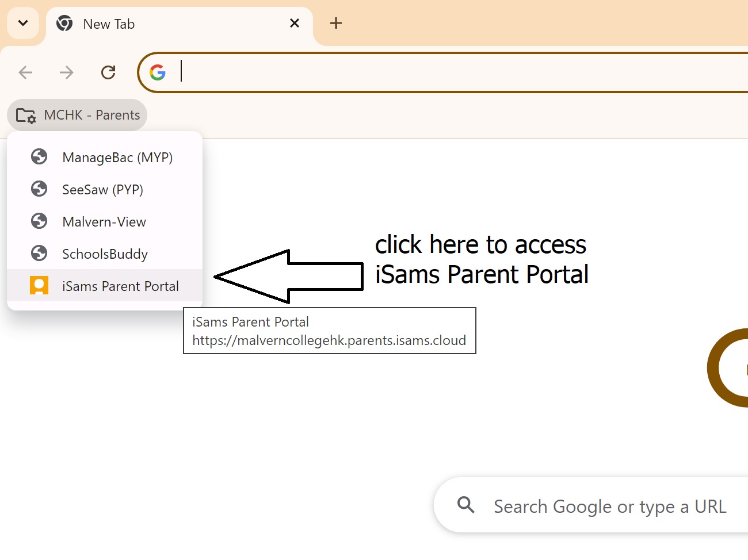Click the Chrome icon on the New Tab tab
748x560 pixels.
point(64,24)
